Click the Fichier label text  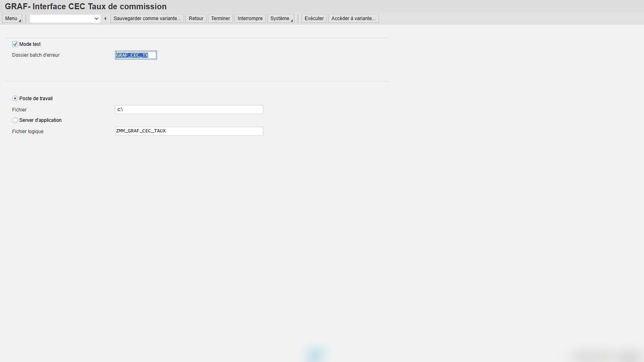tap(19, 110)
